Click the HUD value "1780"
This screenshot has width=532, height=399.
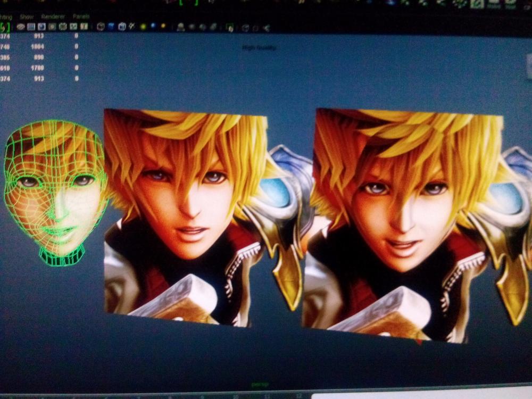[x=37, y=68]
